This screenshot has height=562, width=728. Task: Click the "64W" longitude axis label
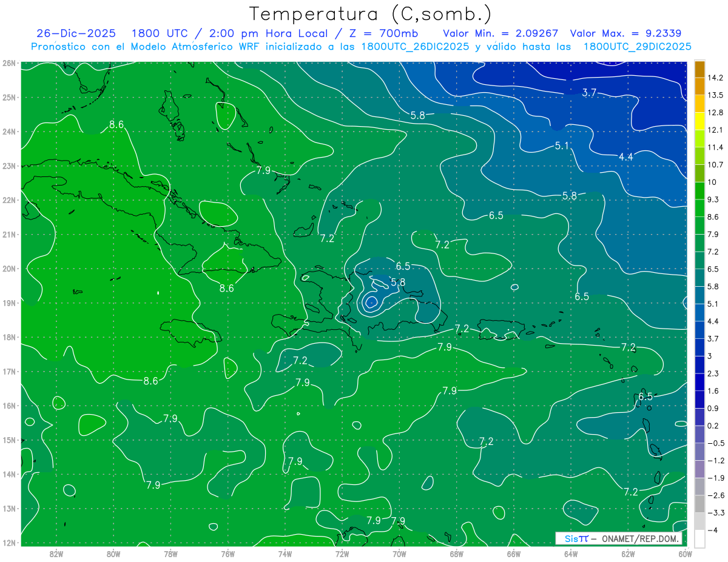(570, 554)
